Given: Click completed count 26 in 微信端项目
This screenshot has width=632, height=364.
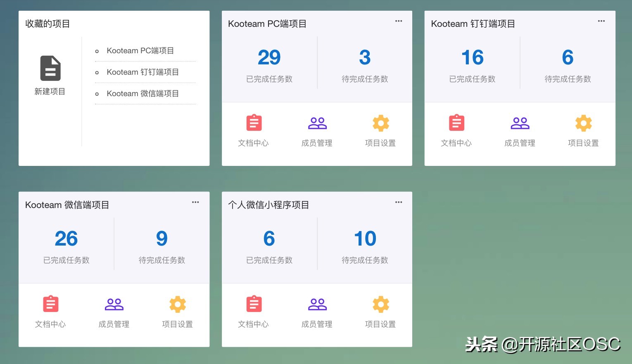Looking at the screenshot, I should (x=67, y=239).
